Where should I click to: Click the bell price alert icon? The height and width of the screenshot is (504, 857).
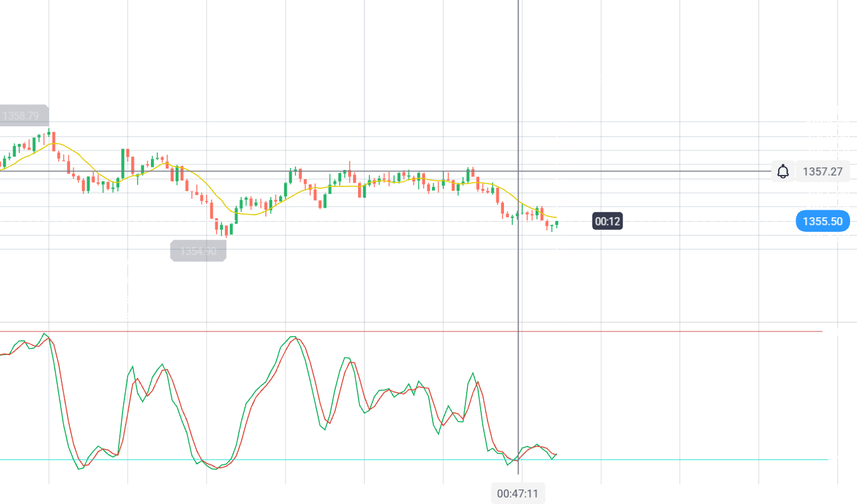coord(782,171)
